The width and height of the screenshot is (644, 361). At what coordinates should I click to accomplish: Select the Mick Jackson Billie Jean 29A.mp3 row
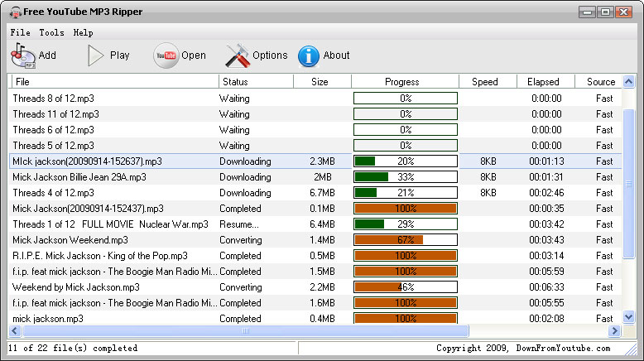(79, 177)
